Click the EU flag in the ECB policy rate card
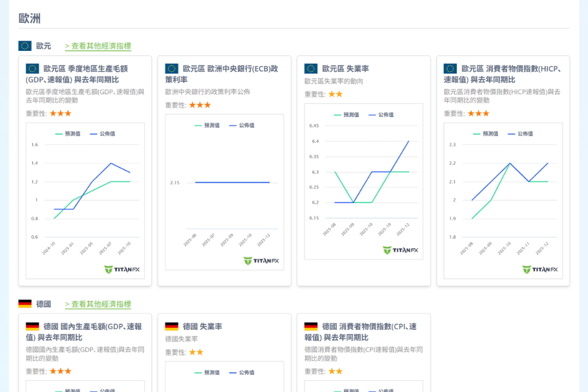The width and height of the screenshot is (588, 392). pos(172,69)
